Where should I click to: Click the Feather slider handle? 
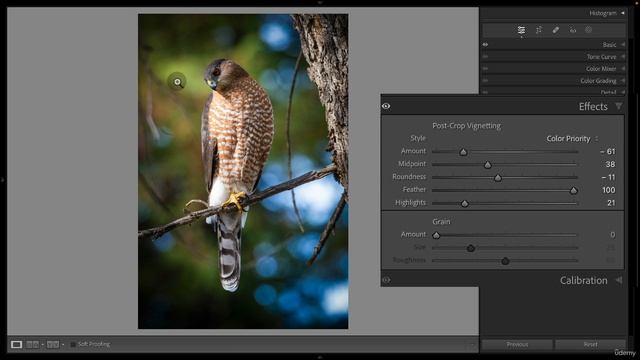[x=573, y=191]
